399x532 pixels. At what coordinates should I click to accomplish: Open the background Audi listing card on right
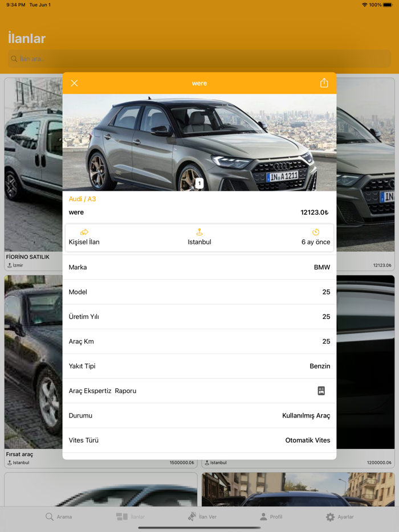click(x=366, y=174)
